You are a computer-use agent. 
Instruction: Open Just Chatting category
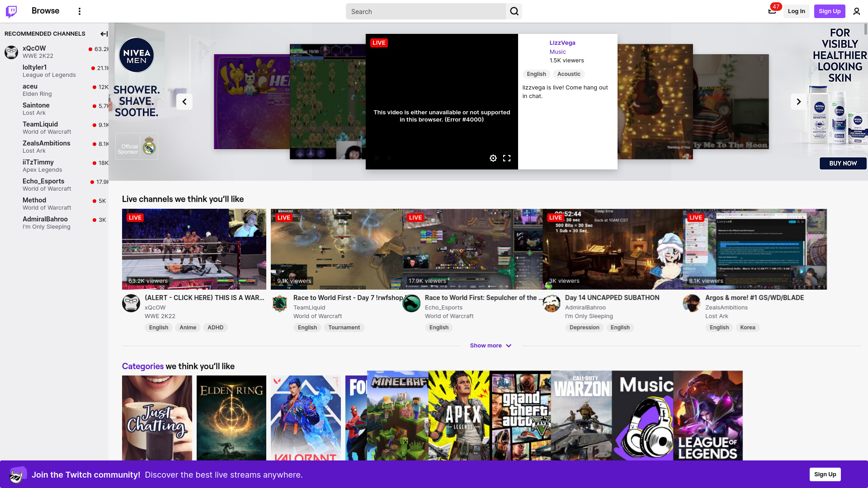click(157, 418)
